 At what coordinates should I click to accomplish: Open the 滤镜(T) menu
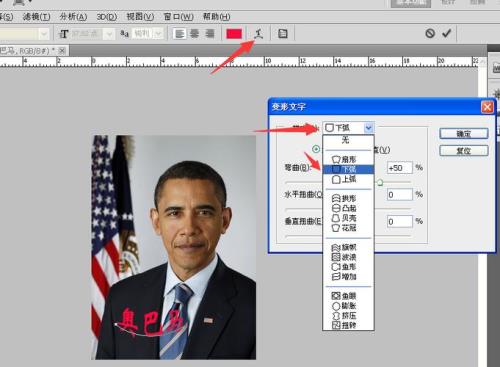point(36,17)
